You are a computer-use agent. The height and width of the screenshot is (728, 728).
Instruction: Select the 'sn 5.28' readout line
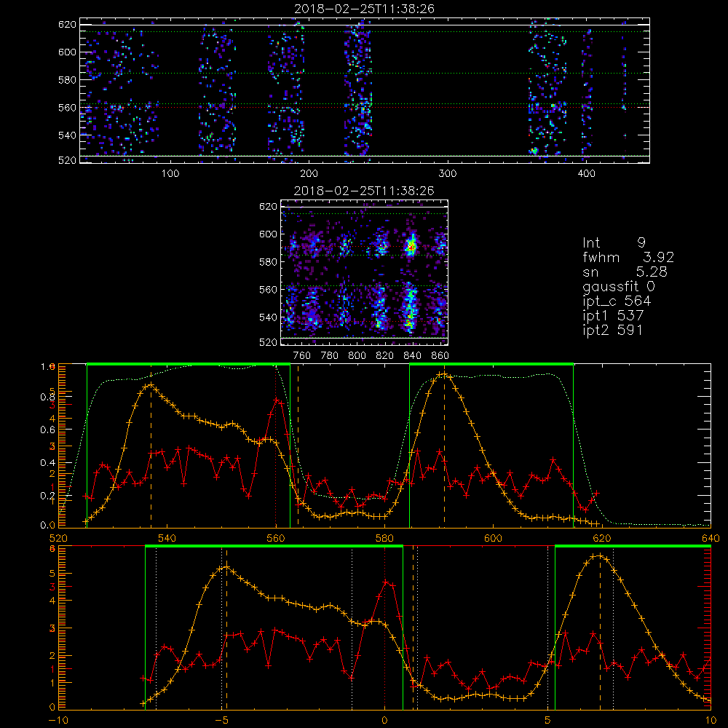click(x=625, y=272)
